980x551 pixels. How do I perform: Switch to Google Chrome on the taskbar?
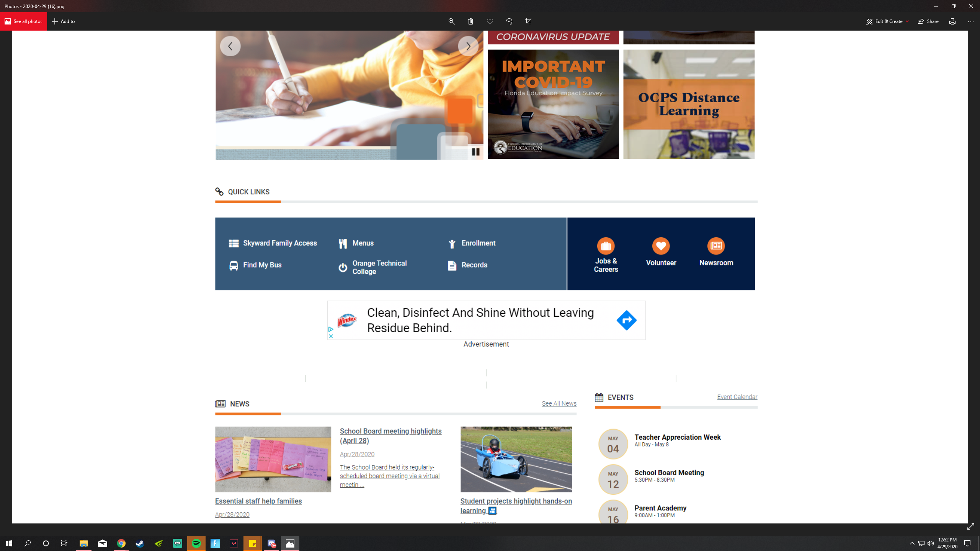click(121, 543)
